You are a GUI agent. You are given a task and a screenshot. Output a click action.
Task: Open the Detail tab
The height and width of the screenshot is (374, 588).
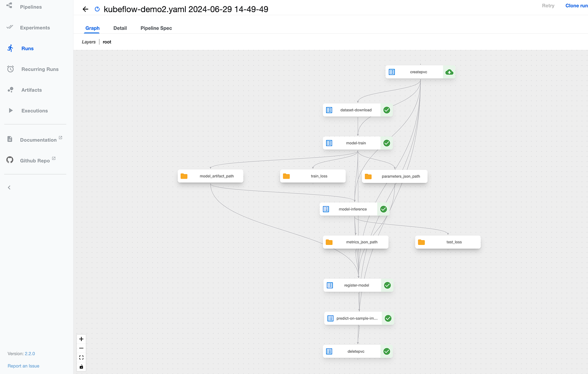tap(120, 28)
